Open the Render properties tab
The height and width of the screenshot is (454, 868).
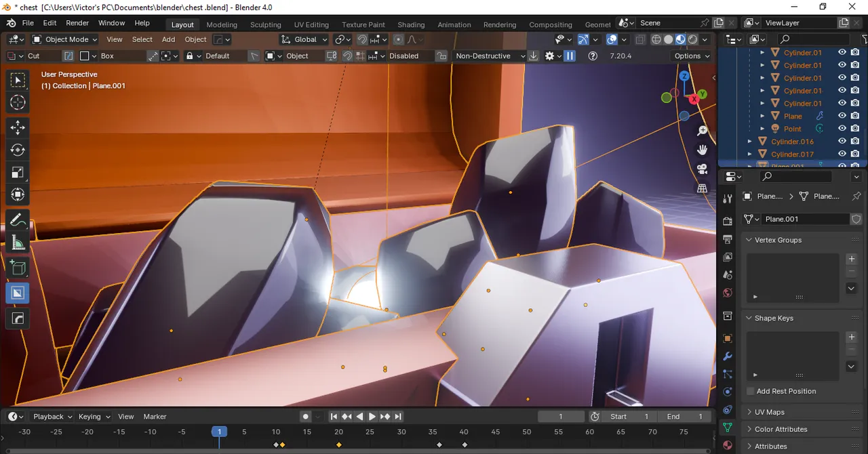tap(728, 221)
